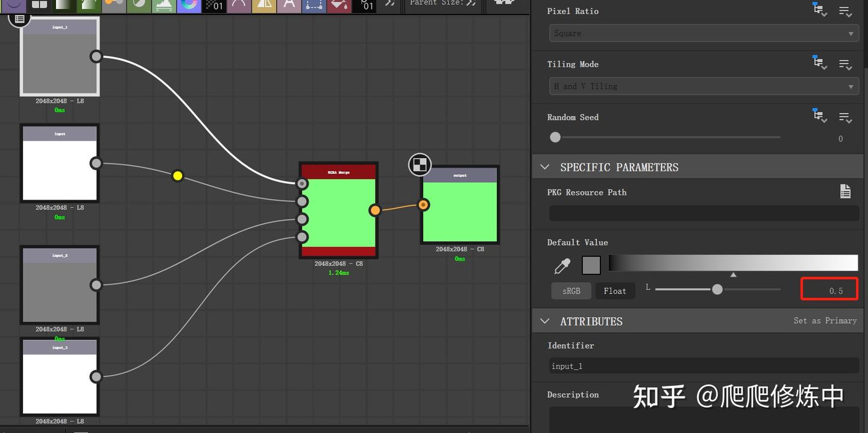Open Pixel Ratio parameter options menu icon
Viewport: 868px width, 433px height.
tap(846, 11)
